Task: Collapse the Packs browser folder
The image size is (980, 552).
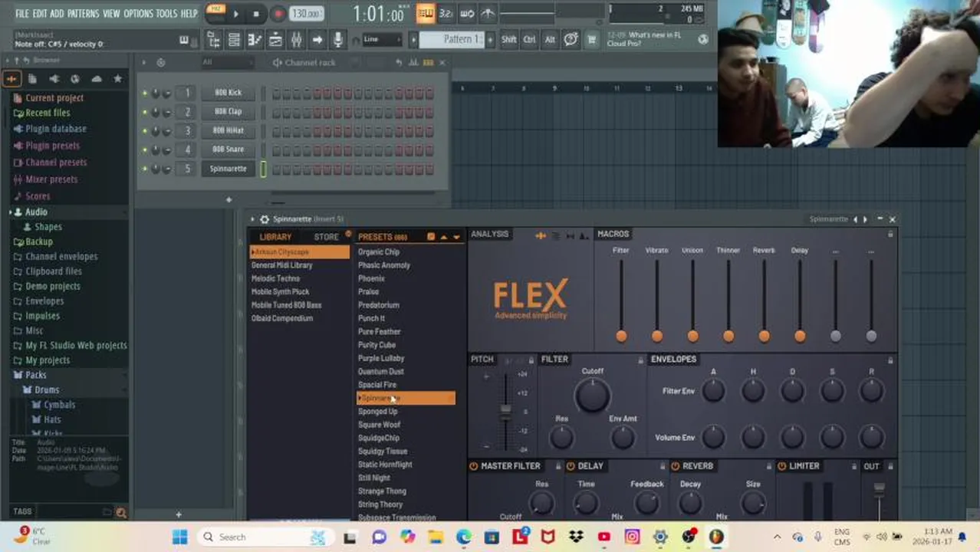Action: 35,375
